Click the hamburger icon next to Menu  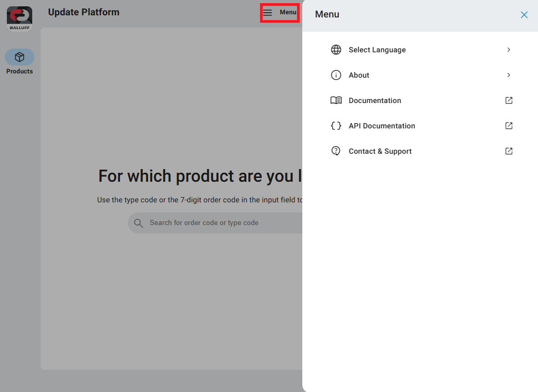click(x=268, y=13)
